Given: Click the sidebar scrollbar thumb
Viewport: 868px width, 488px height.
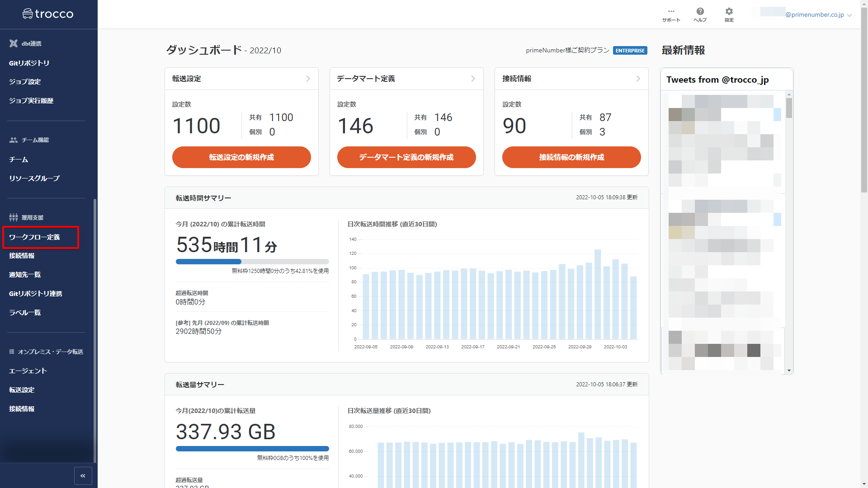Looking at the screenshot, I should click(94, 331).
